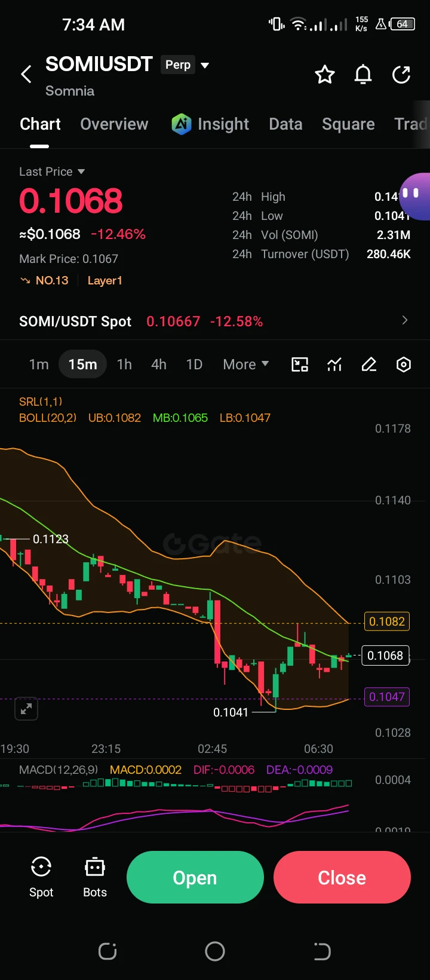Select the 4h timeframe
Viewport: 430px width, 980px height.
(x=159, y=365)
